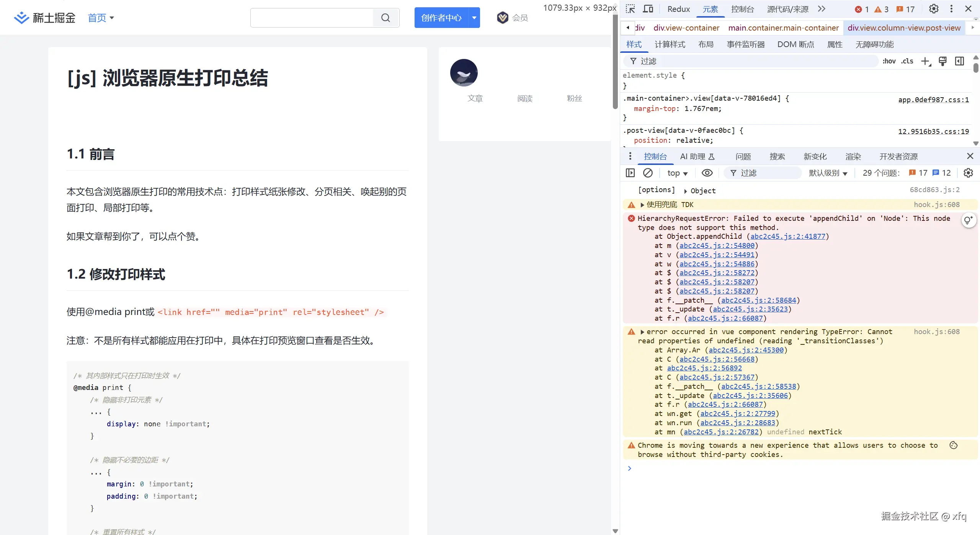This screenshot has height=535, width=980.
Task: Open the 'top' execution context dropdown
Action: (x=677, y=173)
